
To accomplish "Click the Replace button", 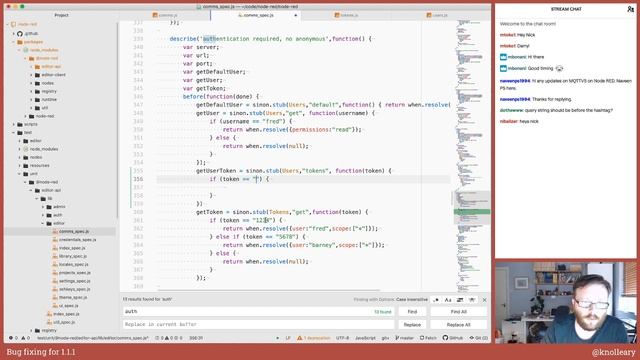I will (412, 324).
